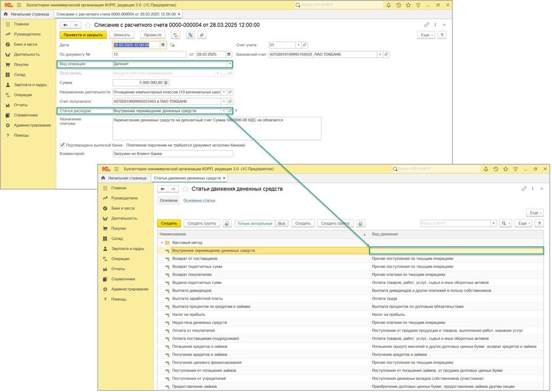Uncheck Подтверждено выпиской банка checkbox
Screen dimensions: 552x392
point(62,145)
